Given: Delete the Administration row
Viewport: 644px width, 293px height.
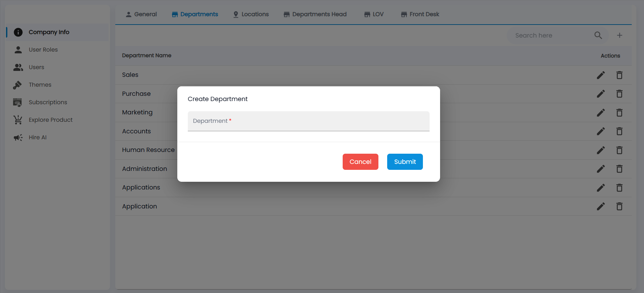Looking at the screenshot, I should click(x=619, y=169).
